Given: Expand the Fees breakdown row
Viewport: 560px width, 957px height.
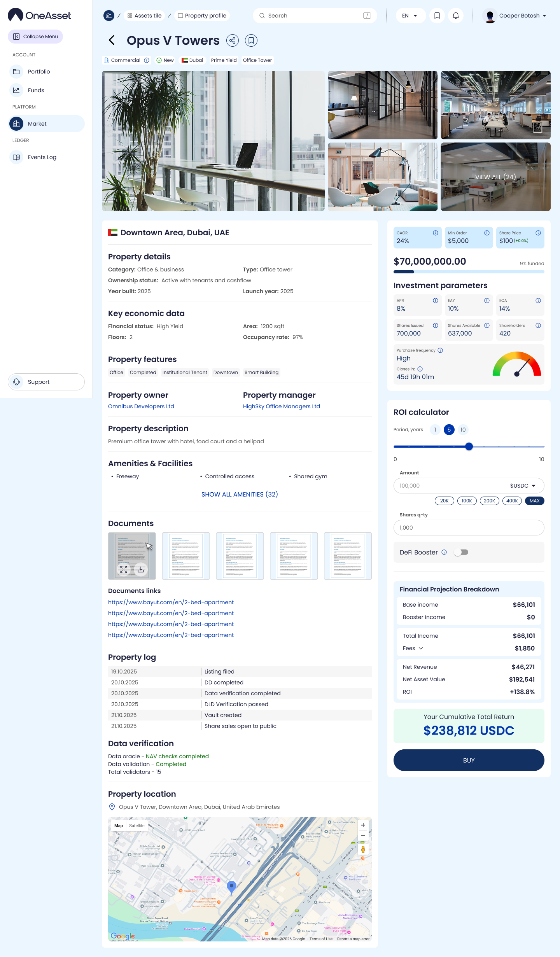Looking at the screenshot, I should coord(413,648).
